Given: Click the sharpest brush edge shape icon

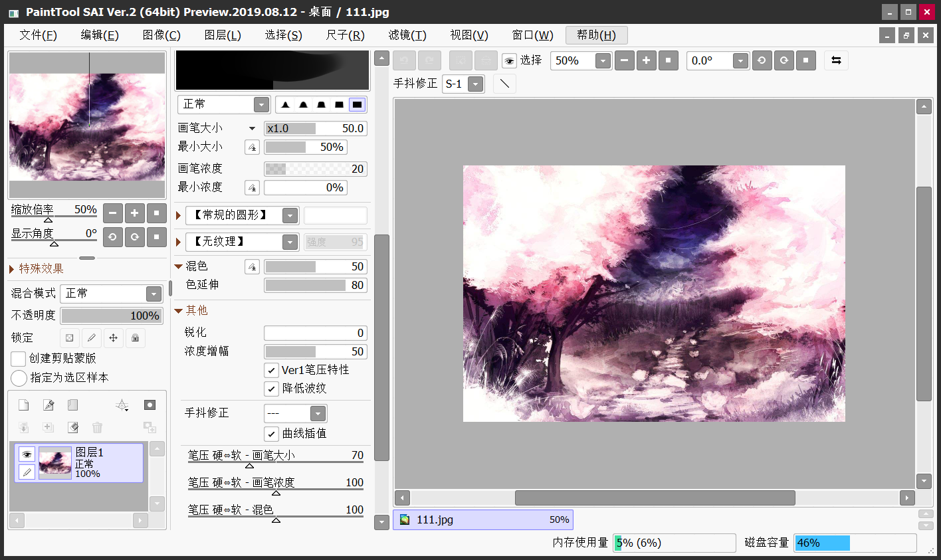Looking at the screenshot, I should click(286, 104).
